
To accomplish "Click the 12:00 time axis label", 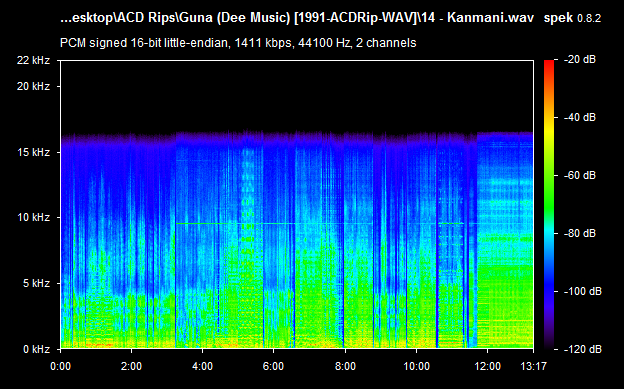I will (488, 366).
